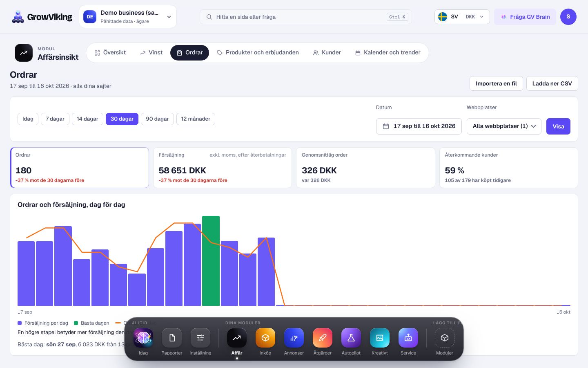Click the Swedish flag language icon

443,17
